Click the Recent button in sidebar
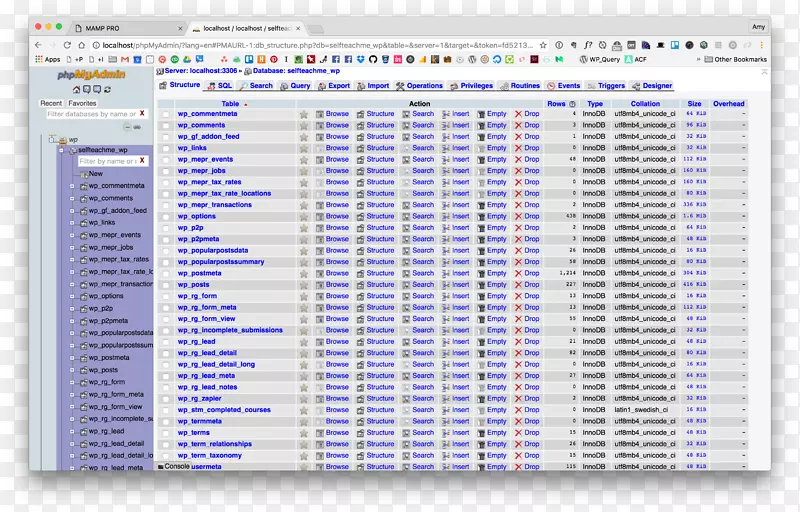The width and height of the screenshot is (800, 512). [x=51, y=103]
